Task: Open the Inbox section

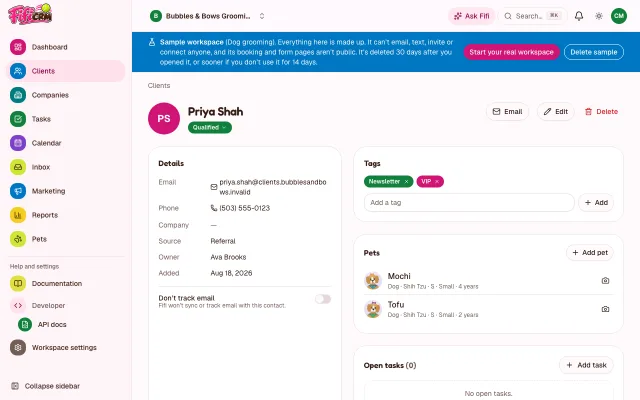Action: (x=66, y=167)
